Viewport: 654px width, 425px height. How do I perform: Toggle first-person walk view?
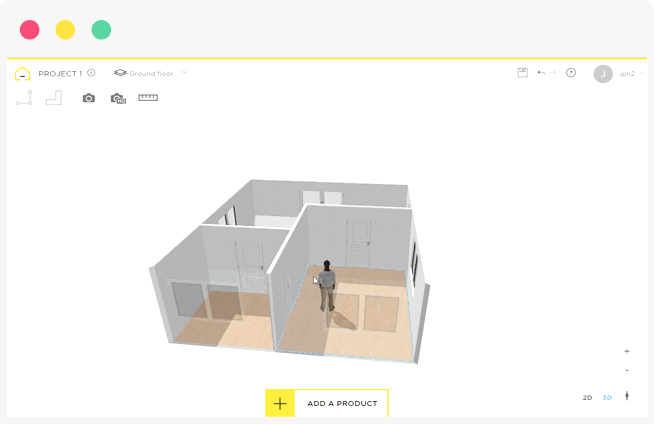click(627, 397)
